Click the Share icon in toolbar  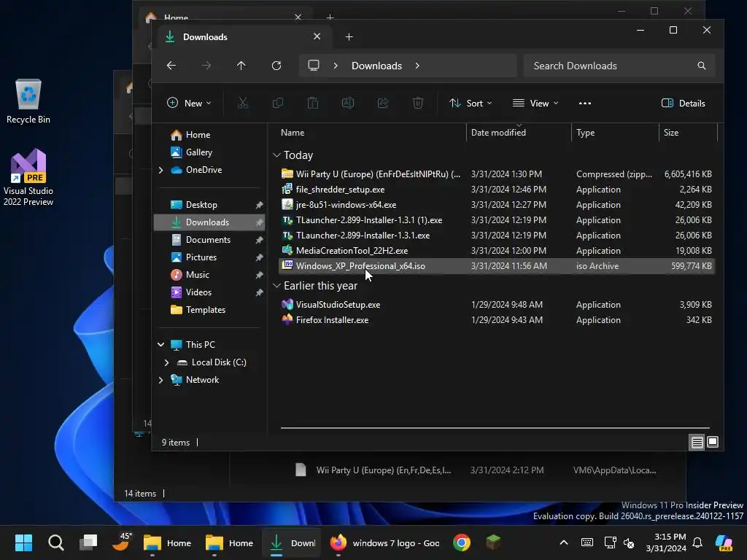(x=383, y=103)
